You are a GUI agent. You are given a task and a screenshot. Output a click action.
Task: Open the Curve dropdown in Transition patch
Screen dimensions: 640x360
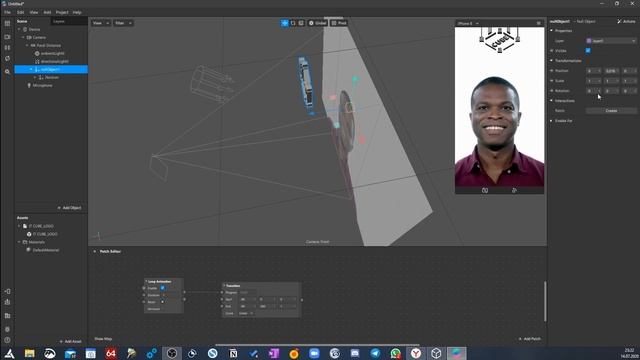(x=246, y=313)
